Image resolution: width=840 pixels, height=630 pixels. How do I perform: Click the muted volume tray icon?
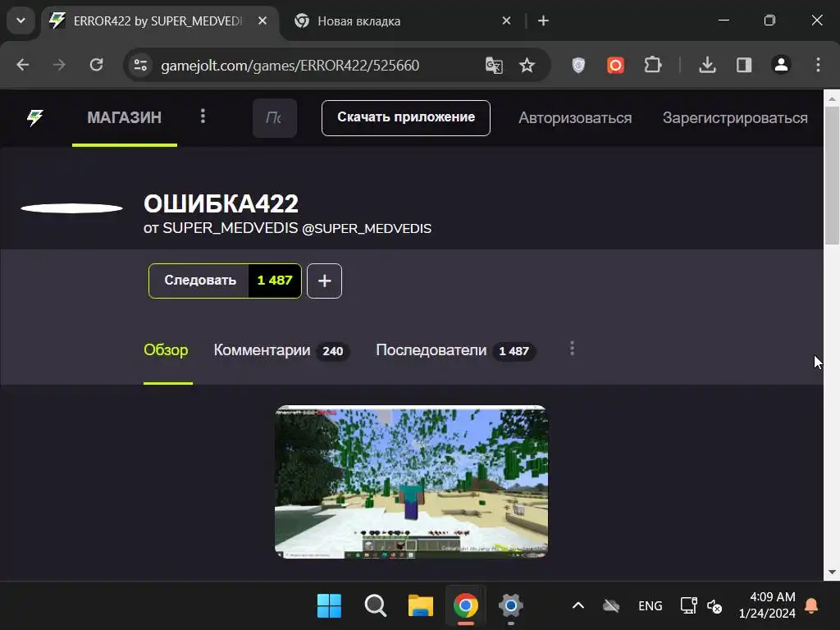tap(714, 606)
